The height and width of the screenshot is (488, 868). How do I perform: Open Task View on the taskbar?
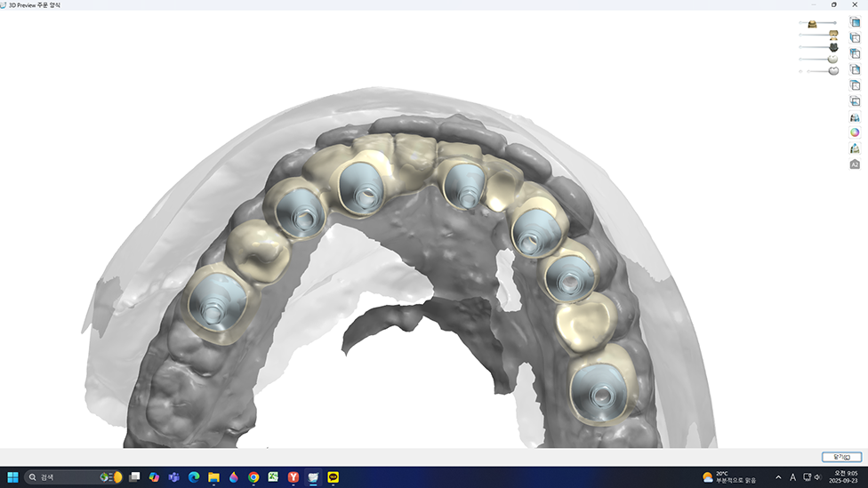(x=134, y=477)
